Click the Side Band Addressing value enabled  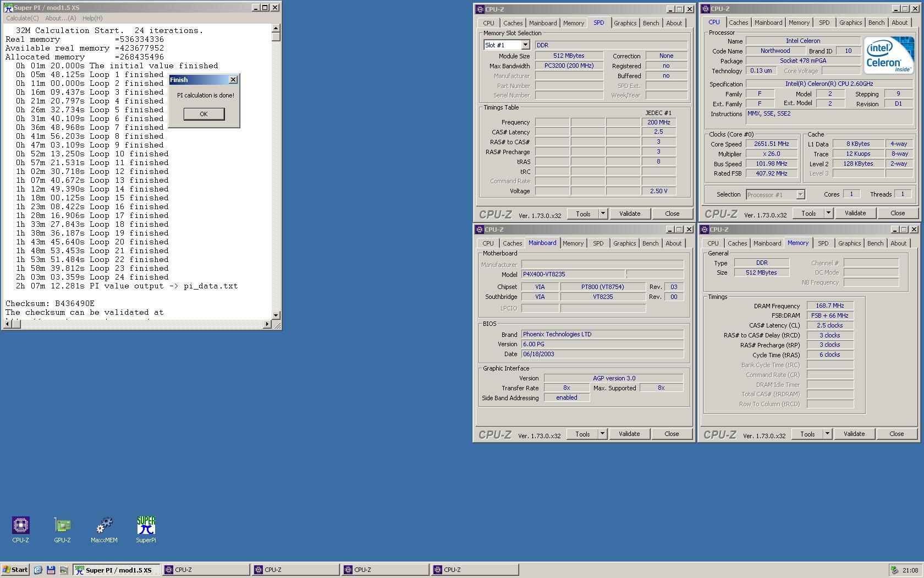(x=566, y=397)
